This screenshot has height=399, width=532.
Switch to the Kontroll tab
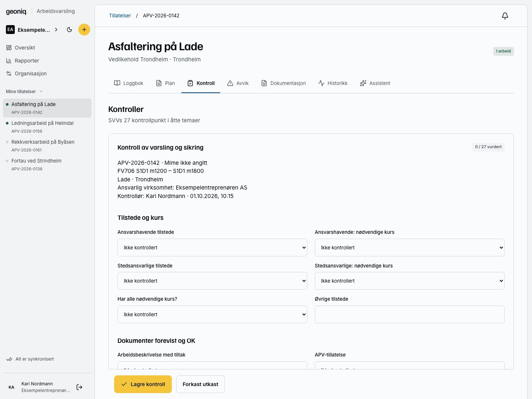[x=201, y=83]
